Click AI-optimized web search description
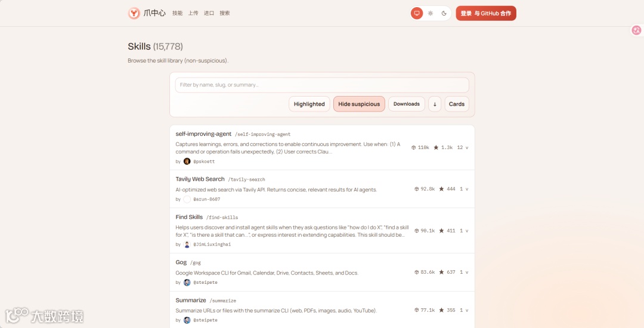 [x=276, y=190]
